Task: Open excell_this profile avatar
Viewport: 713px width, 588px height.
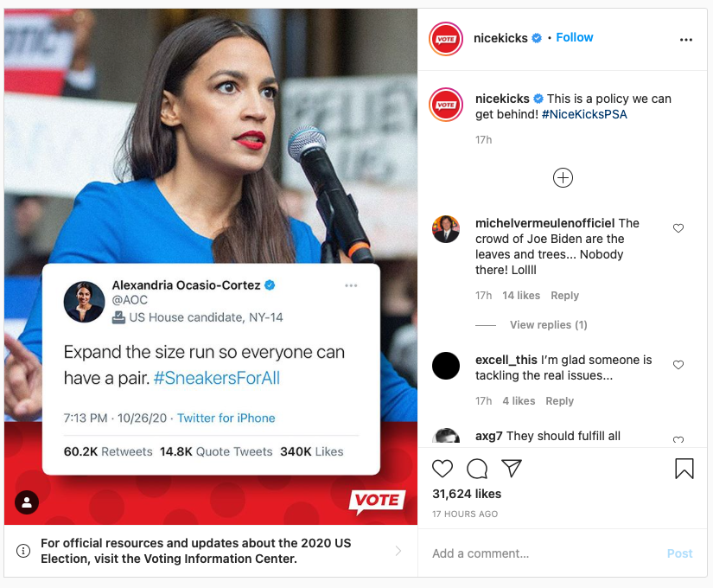Action: click(x=446, y=366)
